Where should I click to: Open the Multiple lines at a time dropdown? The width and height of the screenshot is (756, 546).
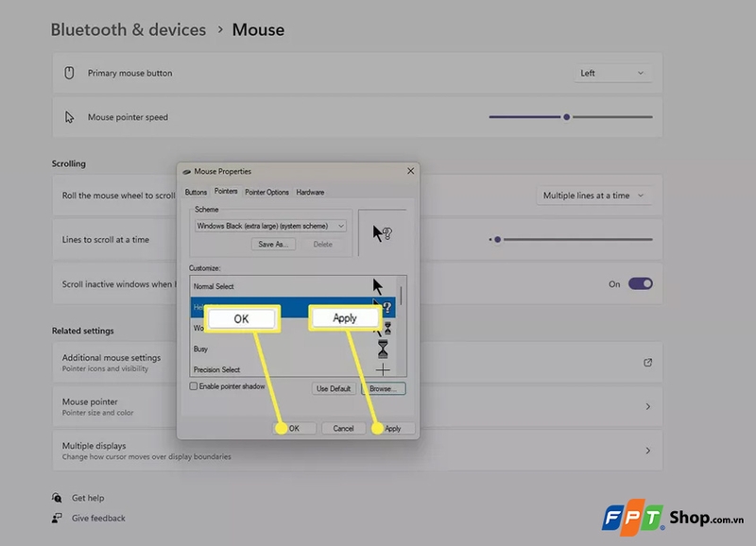[x=594, y=196]
